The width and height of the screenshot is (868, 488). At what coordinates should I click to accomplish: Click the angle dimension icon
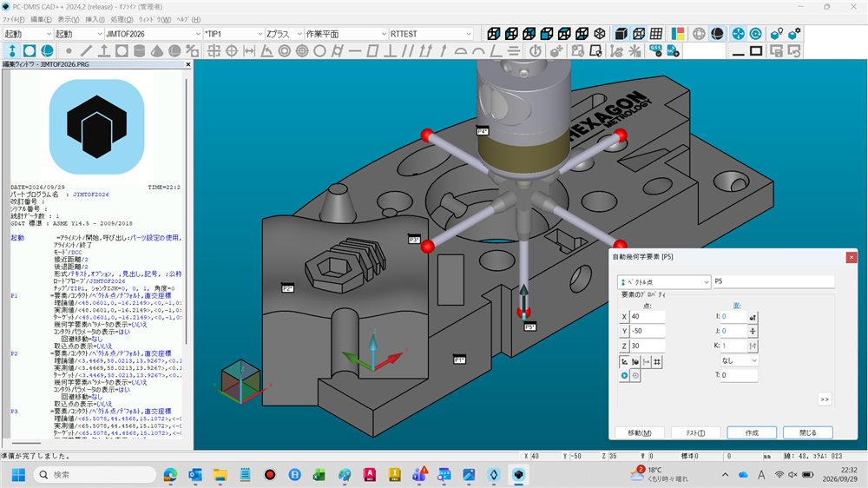click(x=266, y=51)
